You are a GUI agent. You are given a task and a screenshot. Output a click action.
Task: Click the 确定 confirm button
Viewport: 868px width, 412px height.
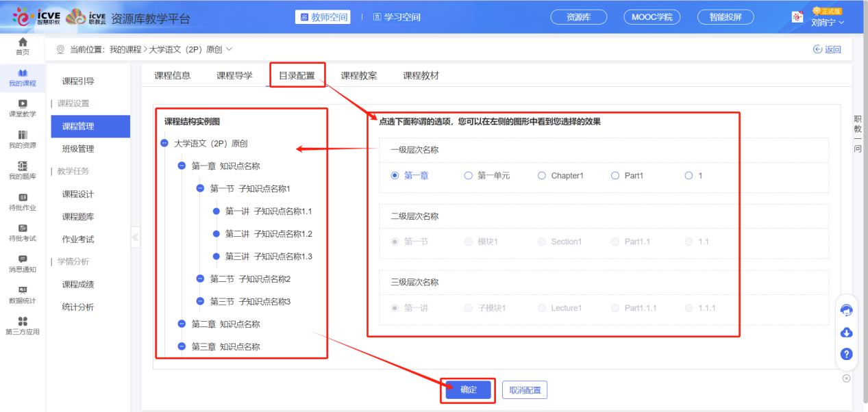tap(467, 389)
